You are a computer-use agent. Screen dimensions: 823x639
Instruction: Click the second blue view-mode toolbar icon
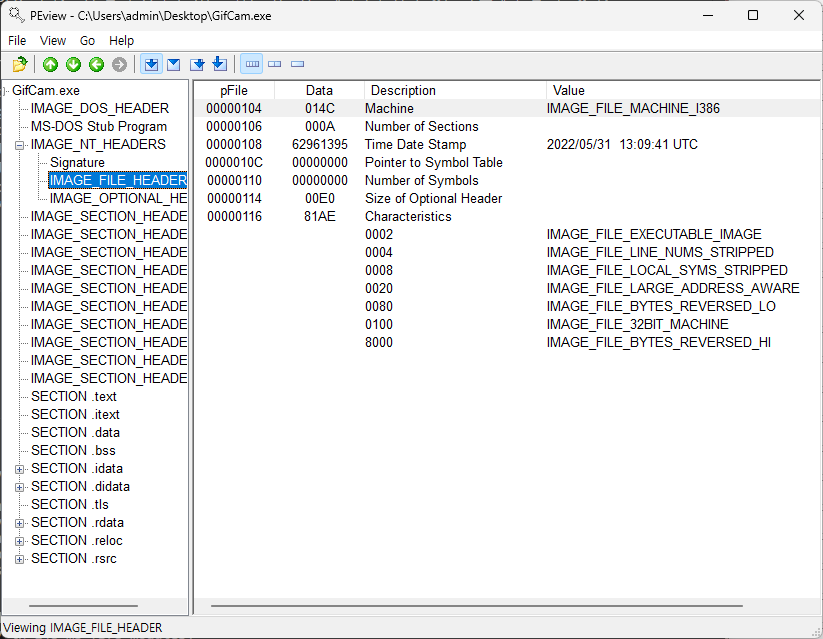pos(173,65)
